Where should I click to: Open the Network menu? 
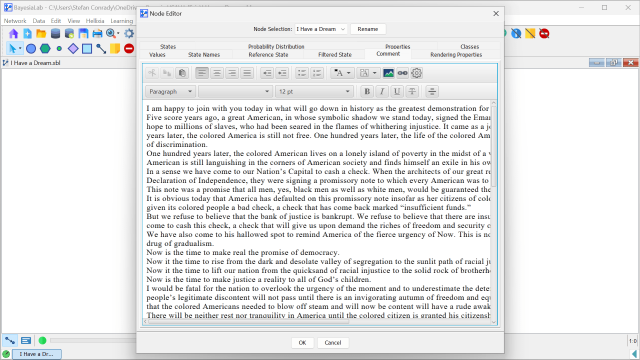[15, 21]
